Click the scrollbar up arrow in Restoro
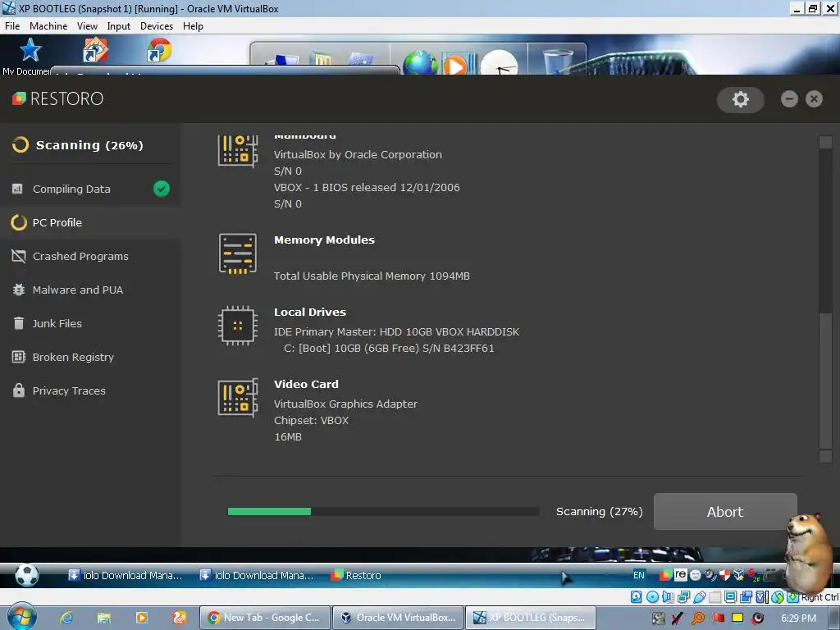Screen dimensions: 840x630 (x=825, y=142)
